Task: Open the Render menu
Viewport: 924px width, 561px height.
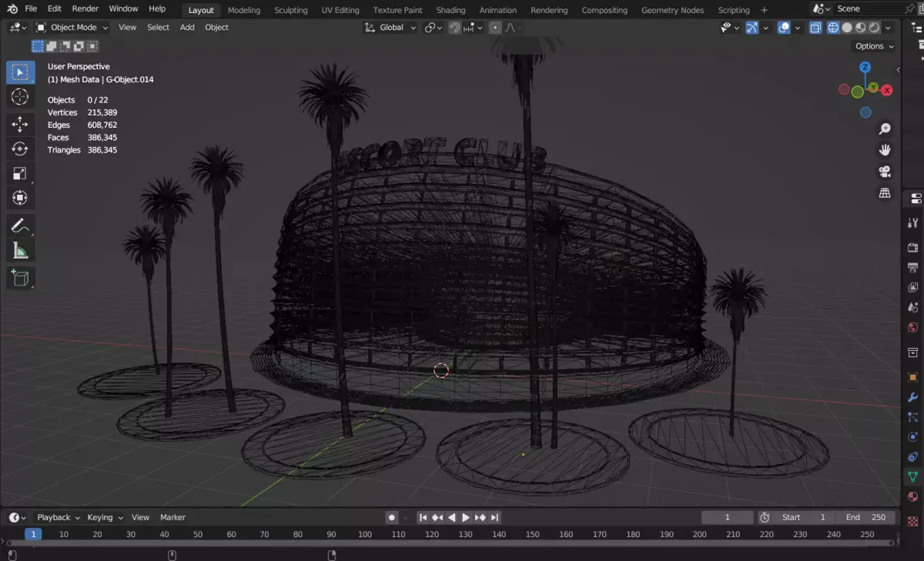Action: tap(85, 9)
